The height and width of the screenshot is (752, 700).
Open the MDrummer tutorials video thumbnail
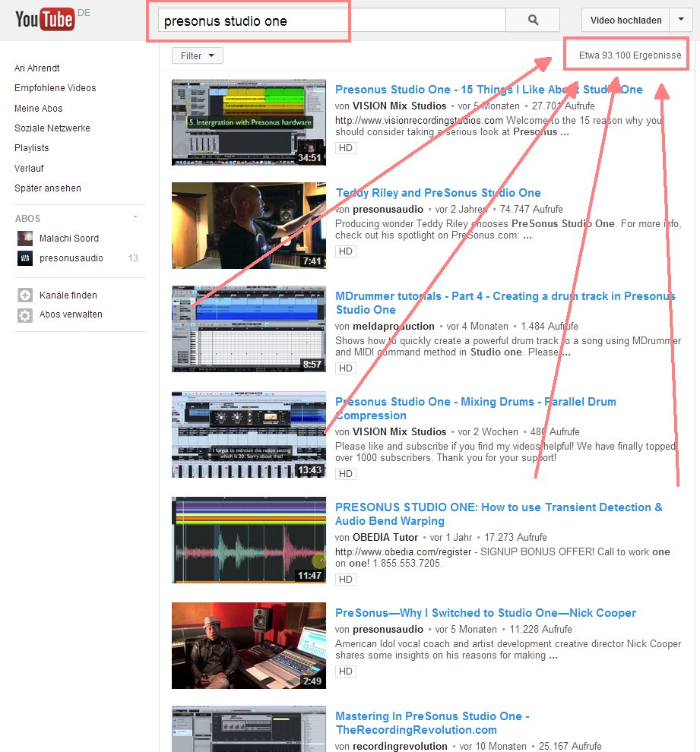click(x=249, y=329)
